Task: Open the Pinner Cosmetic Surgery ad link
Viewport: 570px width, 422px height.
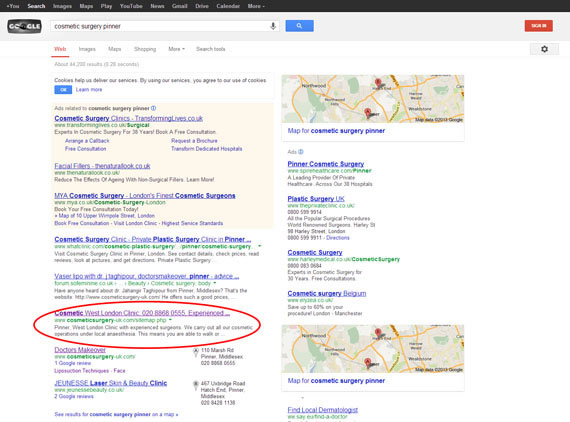Action: [x=325, y=164]
